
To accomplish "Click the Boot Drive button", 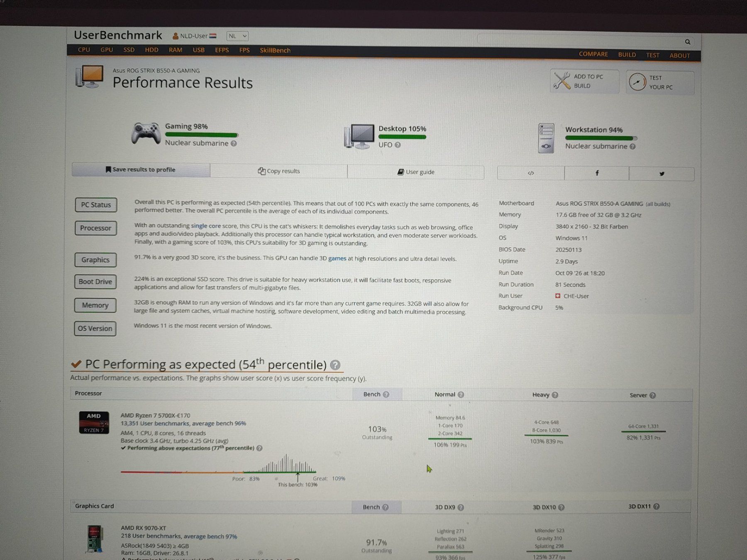I will coord(95,282).
